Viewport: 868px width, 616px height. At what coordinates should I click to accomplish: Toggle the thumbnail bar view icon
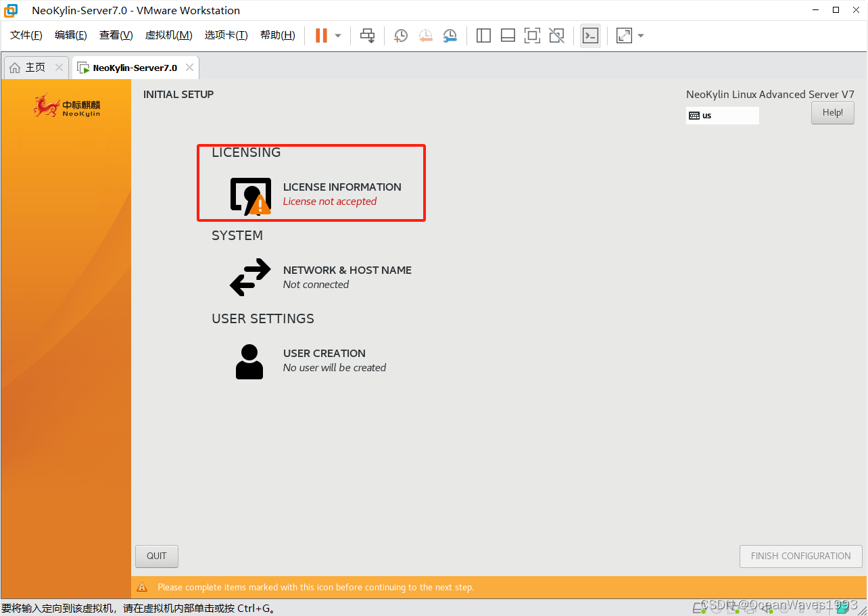point(508,35)
